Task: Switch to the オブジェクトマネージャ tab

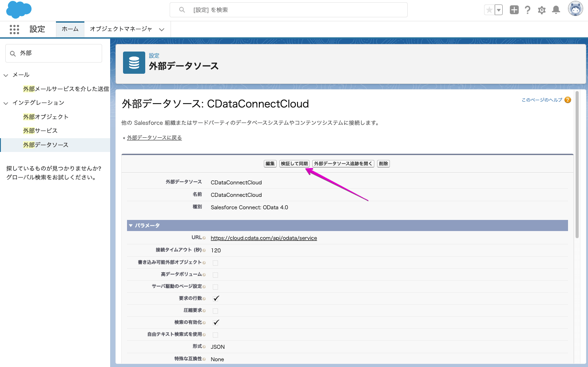Action: [121, 29]
